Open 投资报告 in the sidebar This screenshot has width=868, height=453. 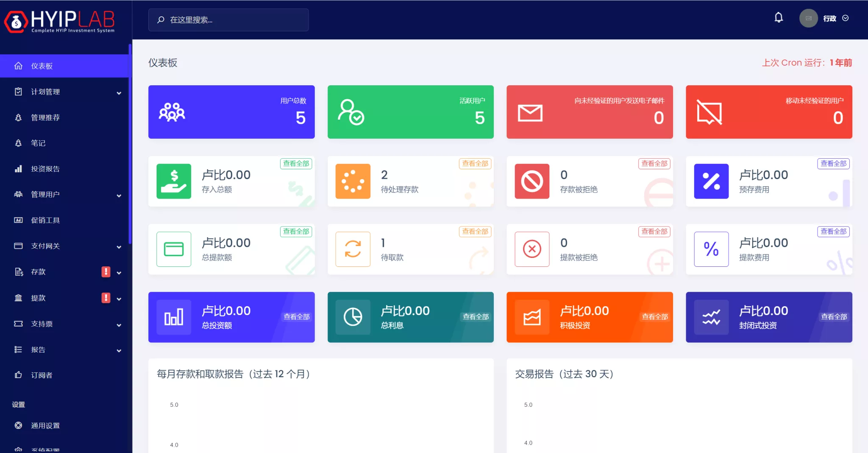click(x=45, y=169)
